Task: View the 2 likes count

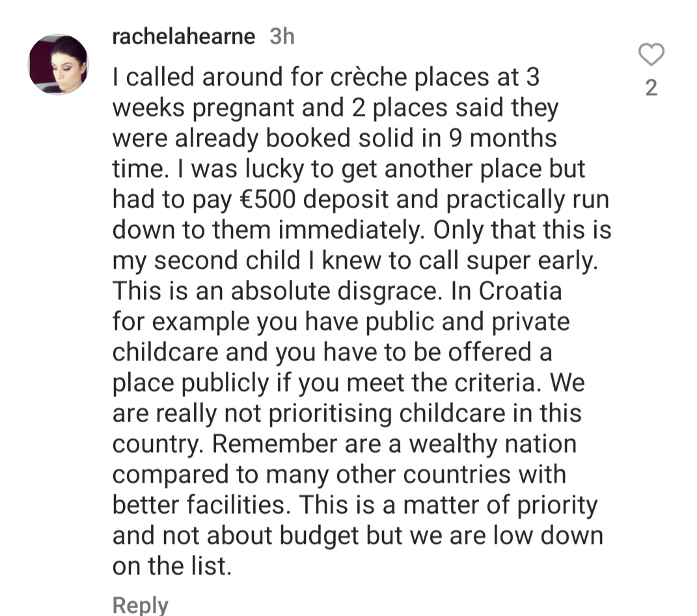Action: tap(651, 88)
